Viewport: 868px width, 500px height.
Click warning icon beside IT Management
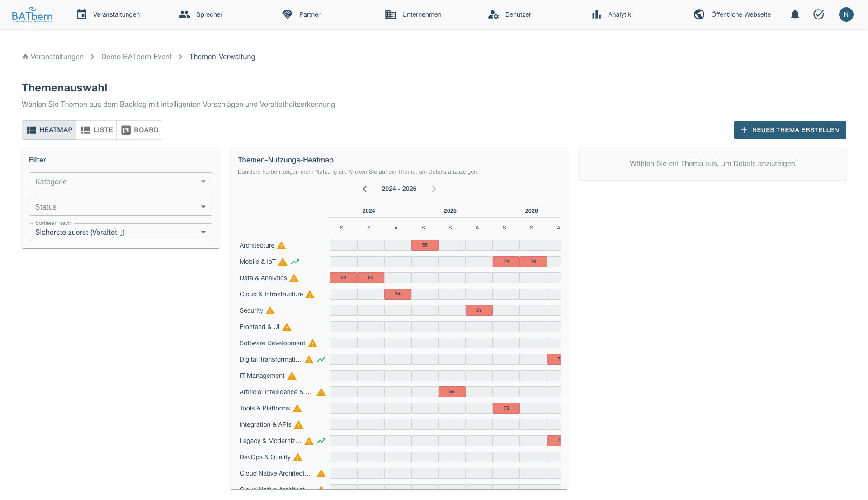292,376
